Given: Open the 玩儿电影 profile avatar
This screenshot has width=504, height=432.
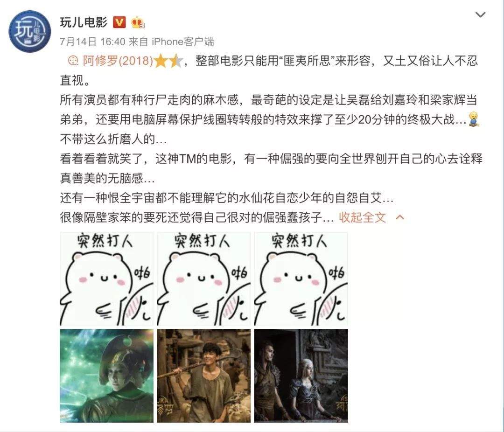Looking at the screenshot, I should click(29, 31).
